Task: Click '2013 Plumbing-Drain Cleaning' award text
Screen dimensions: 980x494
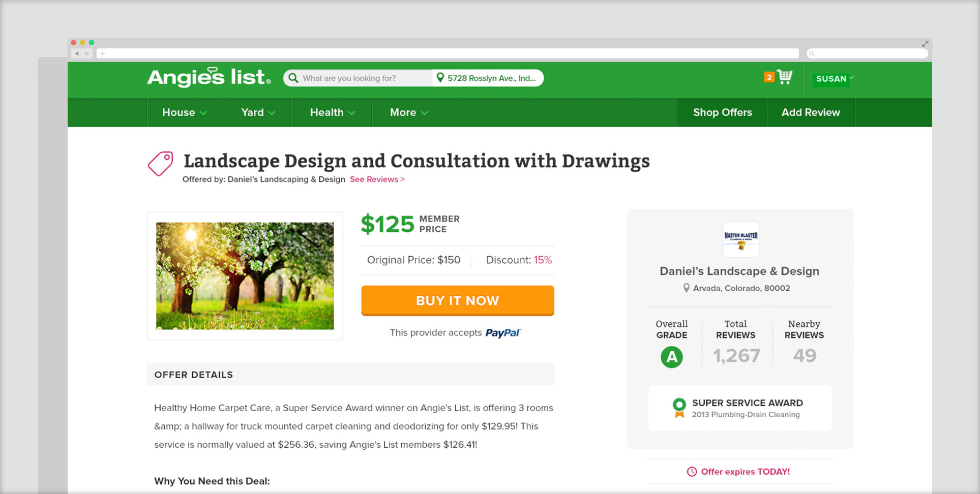Action: click(746, 415)
